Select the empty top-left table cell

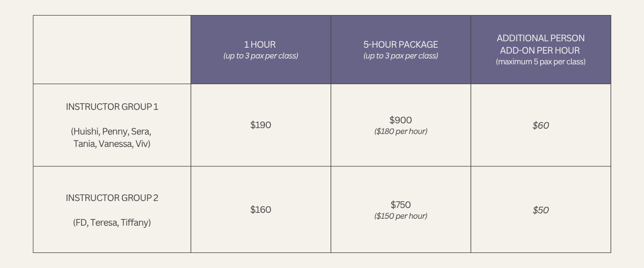[112, 49]
